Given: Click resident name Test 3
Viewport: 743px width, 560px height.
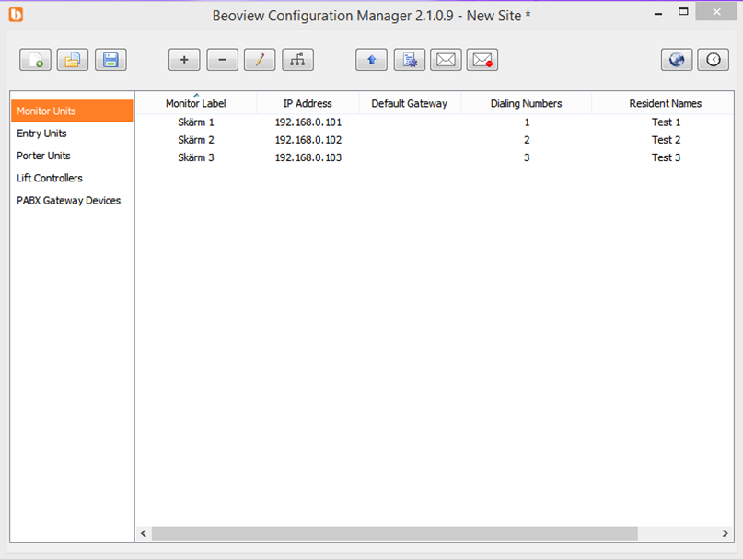Looking at the screenshot, I should coord(666,157).
